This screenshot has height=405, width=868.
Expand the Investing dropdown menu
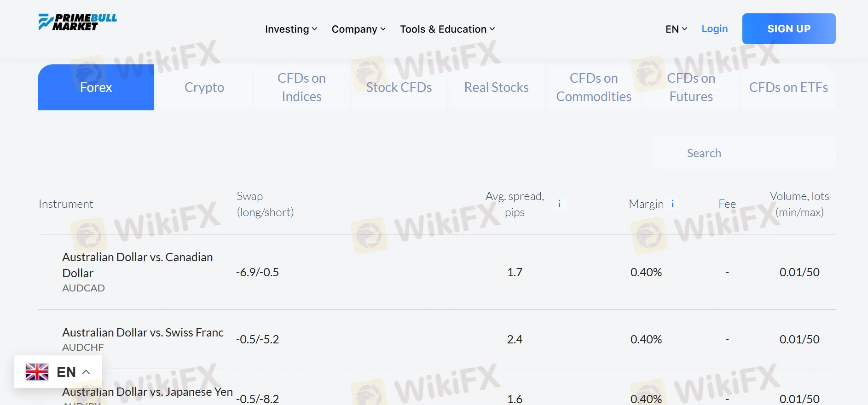(x=291, y=29)
